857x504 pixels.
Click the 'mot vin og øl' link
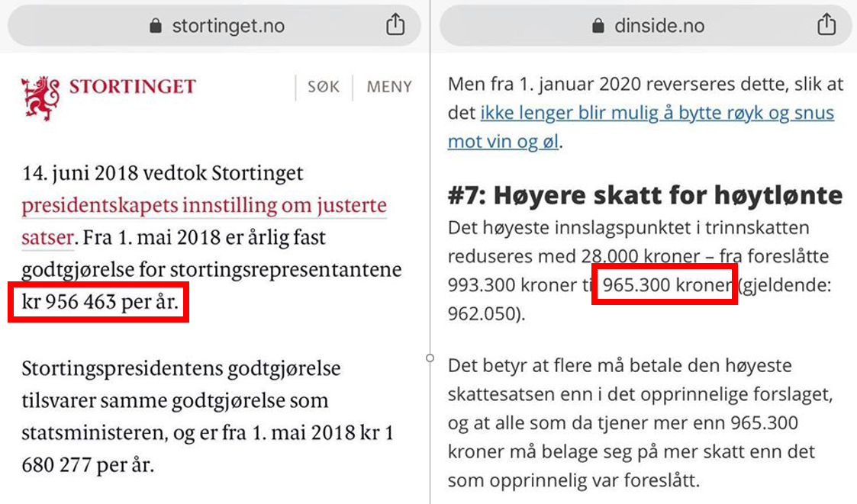[x=503, y=142]
